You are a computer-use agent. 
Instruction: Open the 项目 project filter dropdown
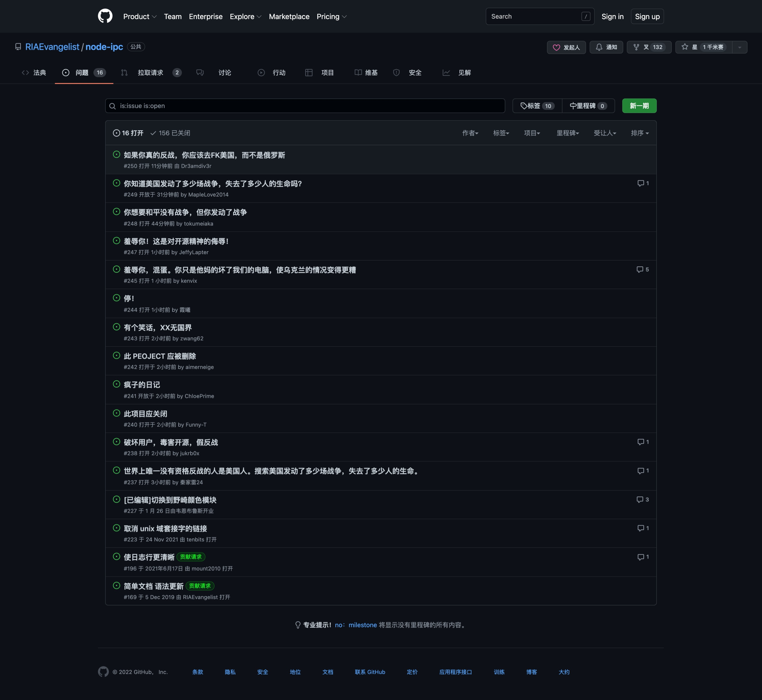point(532,133)
